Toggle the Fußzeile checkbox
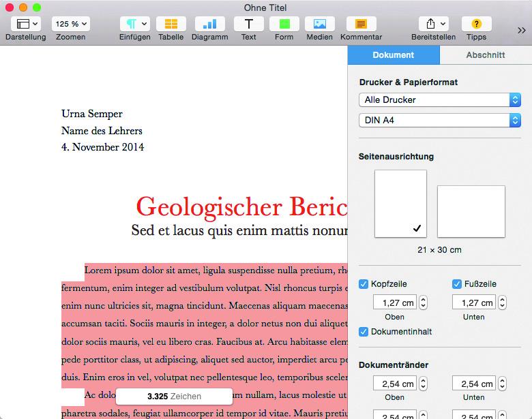This screenshot has height=419, width=532. (x=457, y=284)
